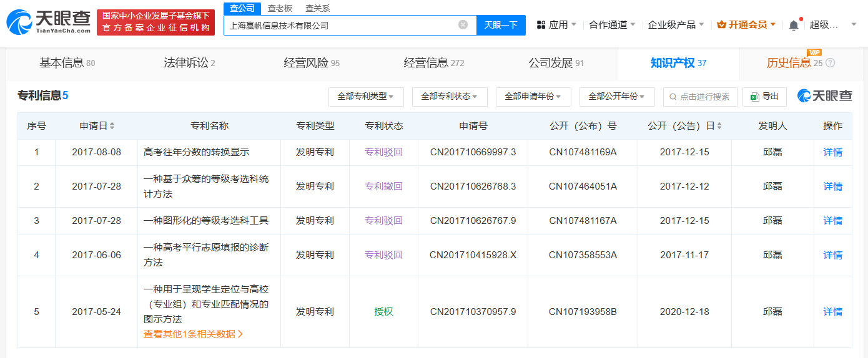The image size is (868, 358).
Task: Sort by 公开（公告）日 column arrows
Action: [x=719, y=126]
